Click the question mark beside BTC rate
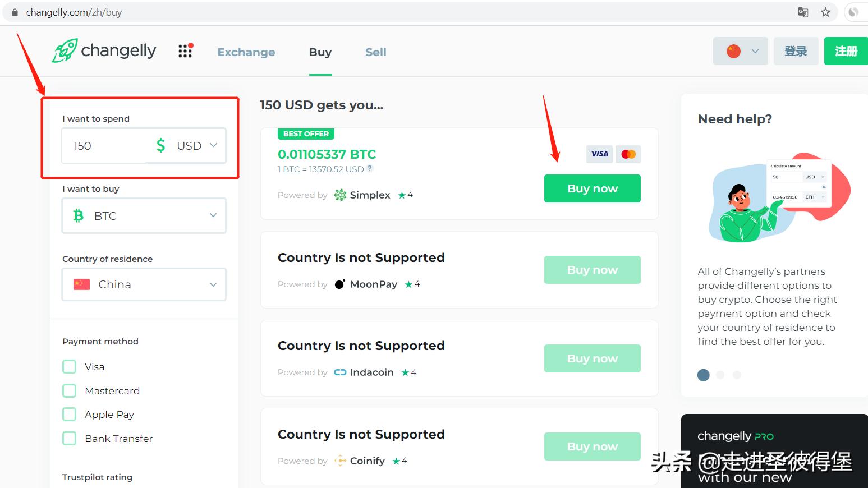868x488 pixels. click(x=370, y=168)
